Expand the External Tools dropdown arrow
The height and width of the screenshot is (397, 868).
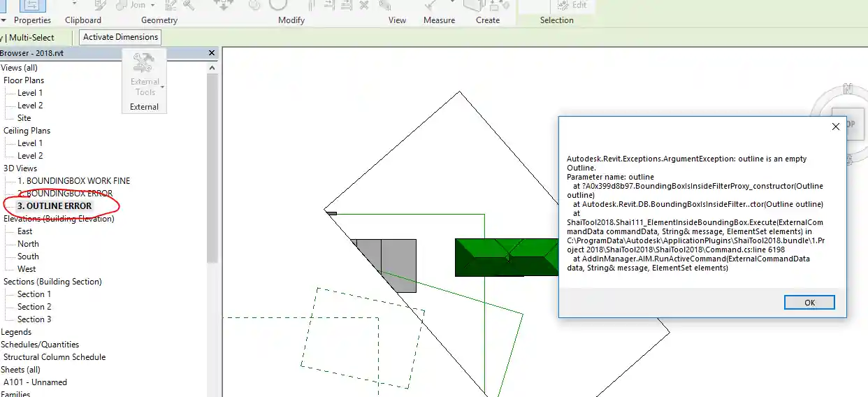(x=162, y=87)
